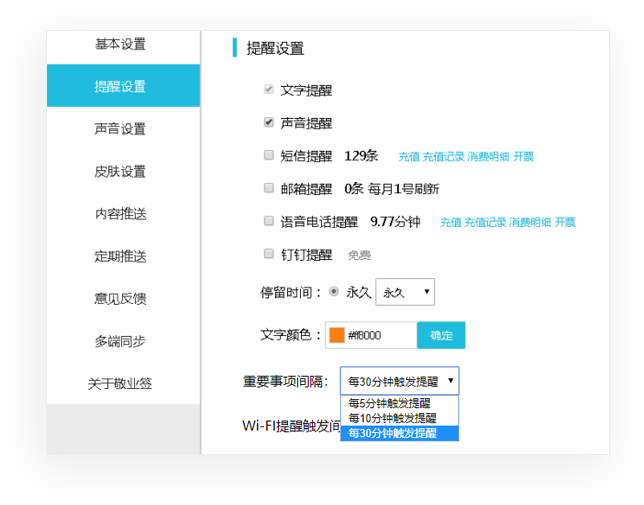Open the 基本设置 section in sidebar
Image resolution: width=644 pixels, height=505 pixels.
point(120,44)
